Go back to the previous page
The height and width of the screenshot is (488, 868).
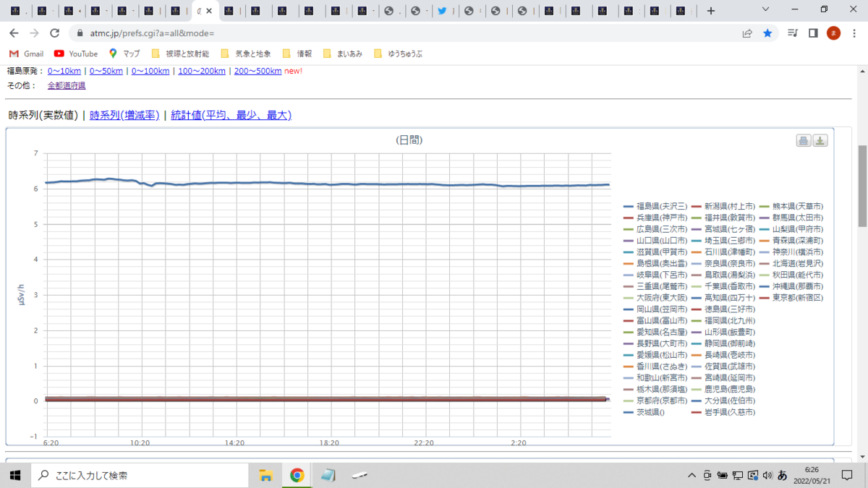point(13,33)
